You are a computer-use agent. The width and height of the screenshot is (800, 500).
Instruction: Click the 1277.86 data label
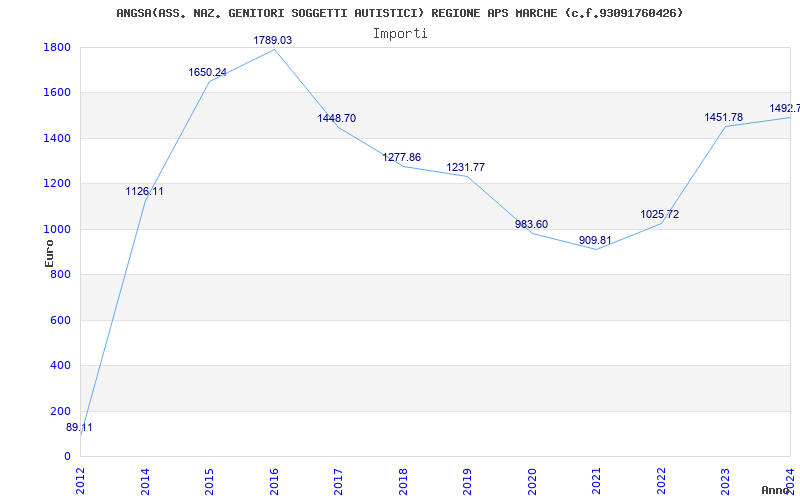pos(402,157)
